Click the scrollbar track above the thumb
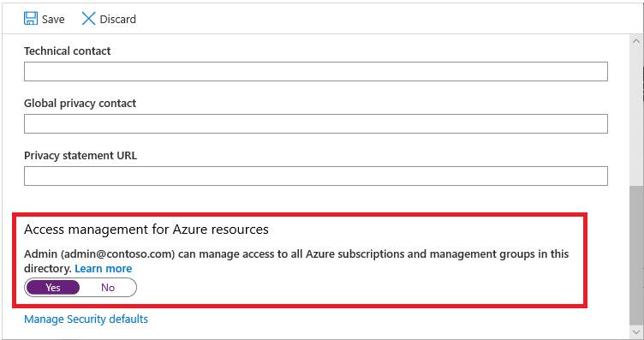644x340 pixels. [x=636, y=116]
